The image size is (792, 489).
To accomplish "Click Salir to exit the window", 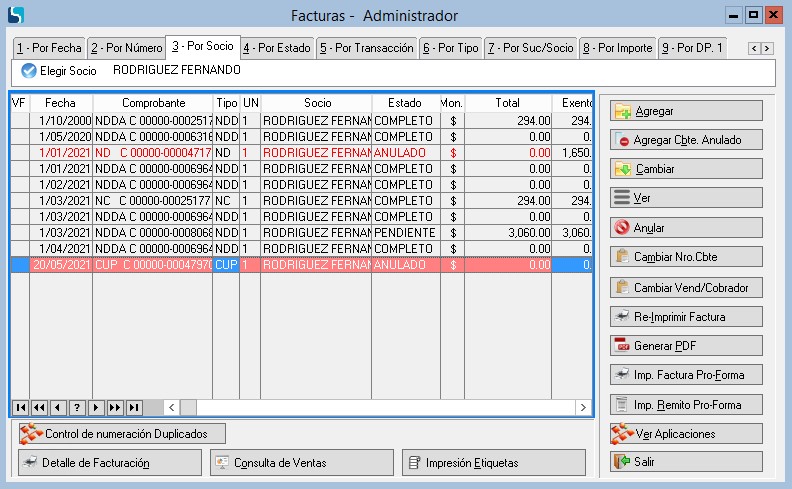I will click(685, 462).
